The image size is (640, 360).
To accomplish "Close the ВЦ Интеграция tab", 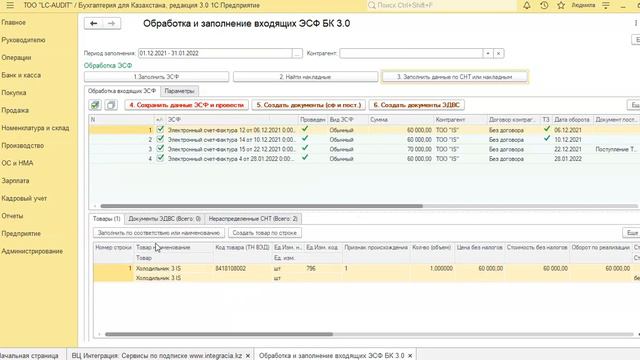I will coord(247,356).
